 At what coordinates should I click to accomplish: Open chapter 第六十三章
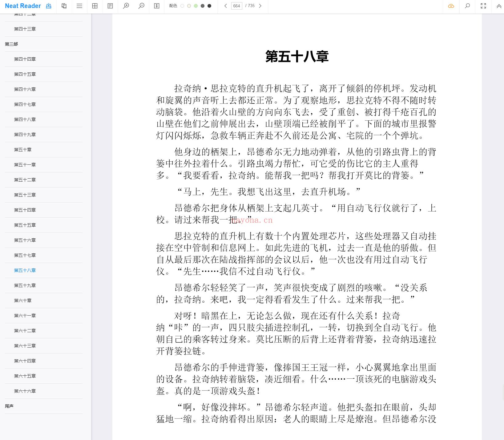25,346
